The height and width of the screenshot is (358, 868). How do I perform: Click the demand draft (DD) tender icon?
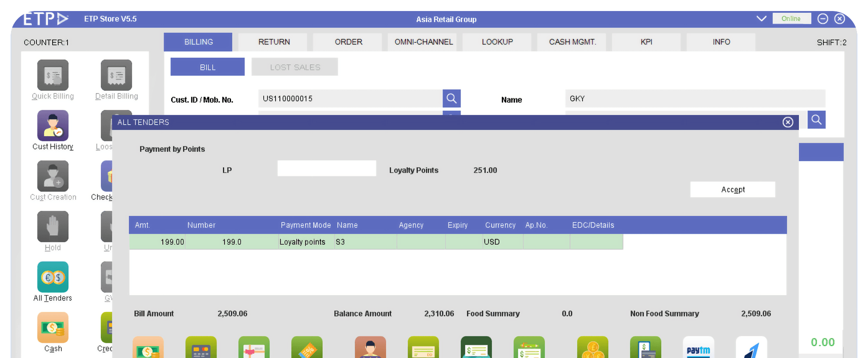pyautogui.click(x=423, y=348)
